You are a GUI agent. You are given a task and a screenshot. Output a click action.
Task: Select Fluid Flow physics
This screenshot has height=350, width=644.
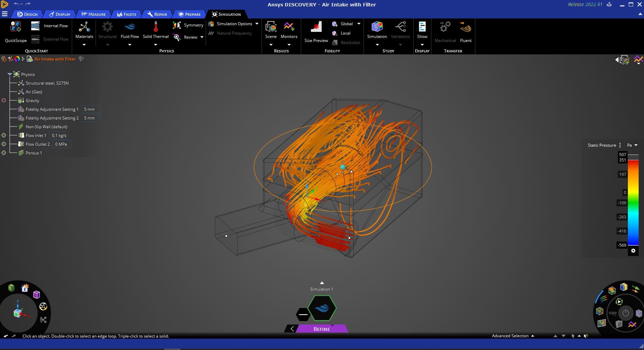tap(130, 31)
